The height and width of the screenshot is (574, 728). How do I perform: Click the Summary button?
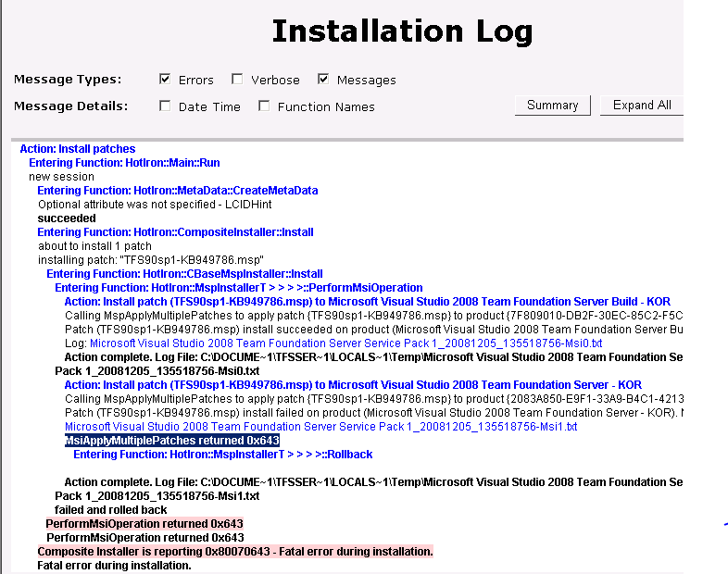[x=553, y=106]
